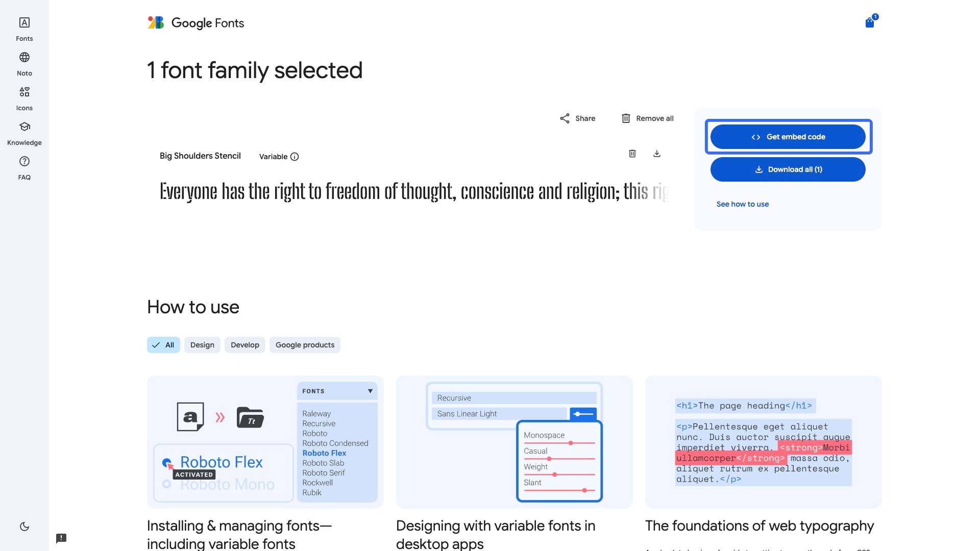Open the Noto globe icon page
Viewport: 980px width, 551px height.
pos(24,63)
